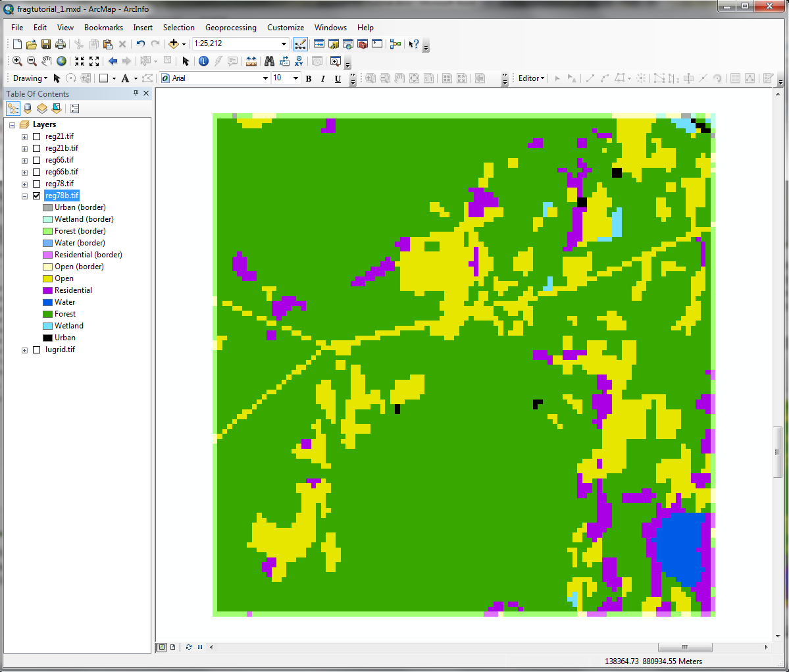Image resolution: width=789 pixels, height=672 pixels.
Task: Click the Find binoculars icon
Action: click(x=269, y=61)
